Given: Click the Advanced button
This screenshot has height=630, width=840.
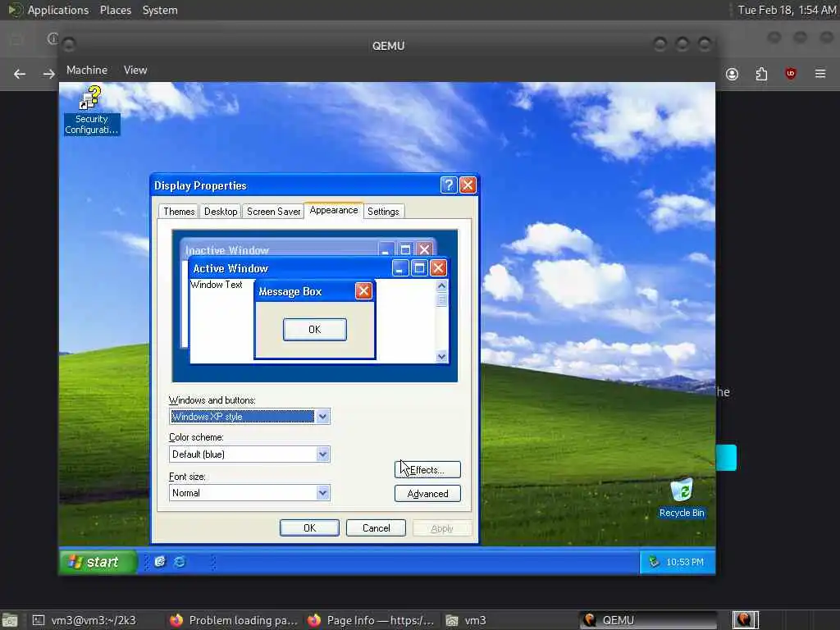Looking at the screenshot, I should click(427, 493).
